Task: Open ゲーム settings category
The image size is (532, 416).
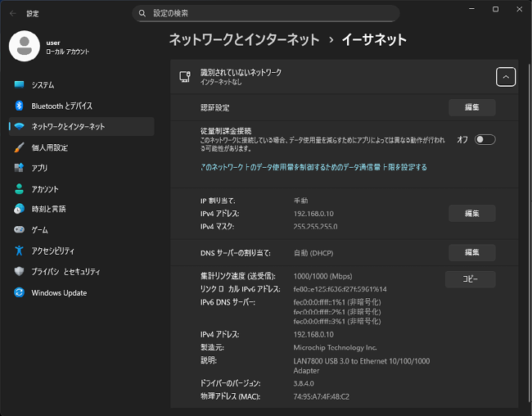Action: [81, 230]
